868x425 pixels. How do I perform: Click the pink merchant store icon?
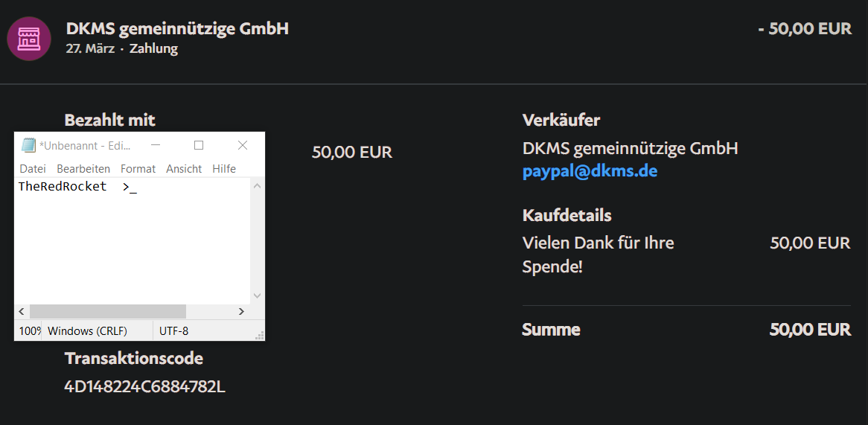(28, 39)
